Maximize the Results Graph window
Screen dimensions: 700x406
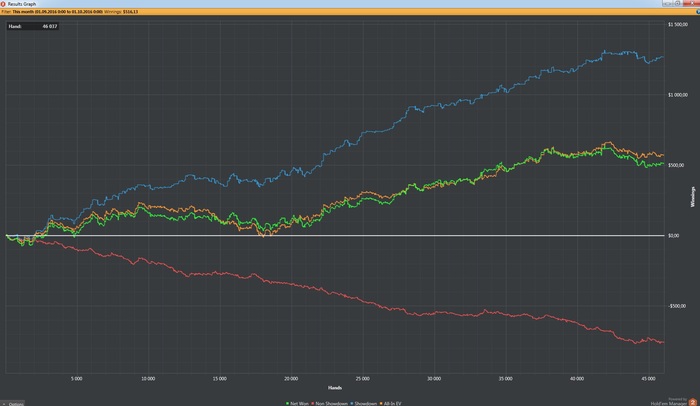coord(677,3)
